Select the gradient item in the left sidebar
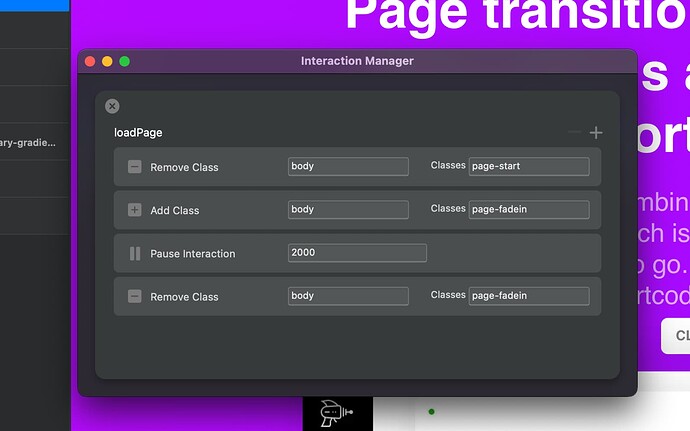This screenshot has height=431, width=690. pos(30,143)
